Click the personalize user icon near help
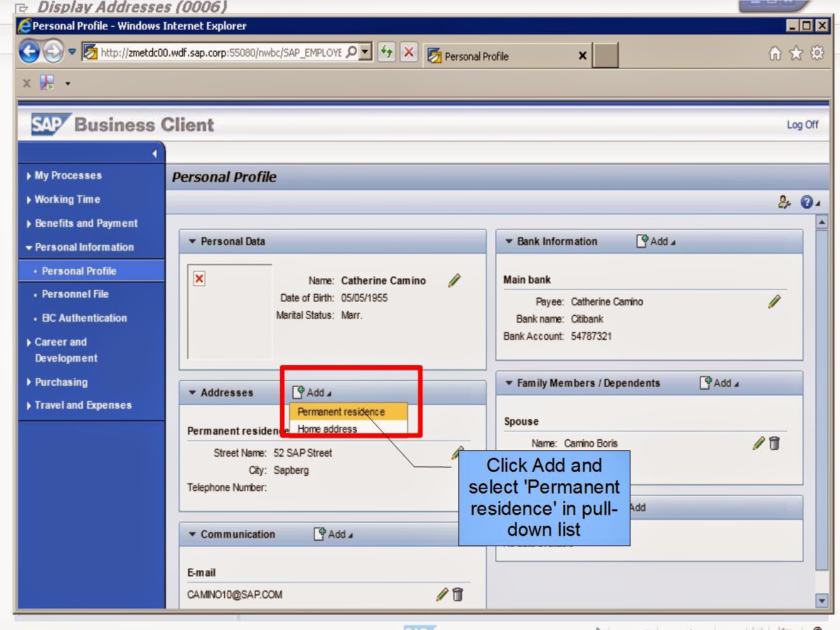The height and width of the screenshot is (630, 840). pyautogui.click(x=784, y=202)
